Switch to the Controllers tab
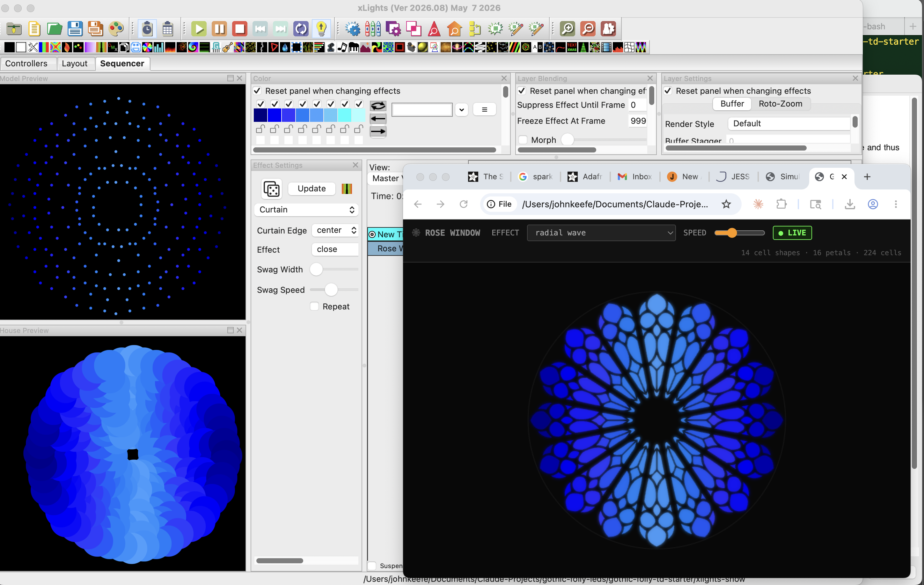This screenshot has height=585, width=924. 26,63
